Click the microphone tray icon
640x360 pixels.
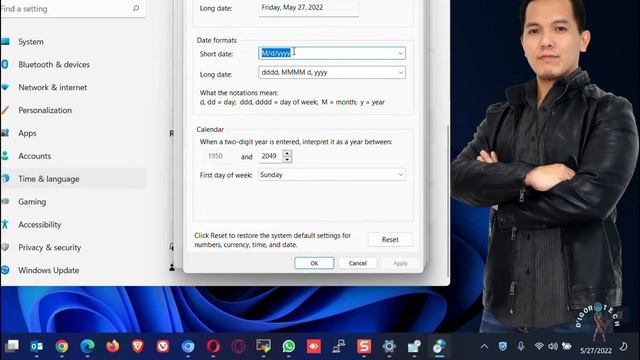click(x=521, y=346)
